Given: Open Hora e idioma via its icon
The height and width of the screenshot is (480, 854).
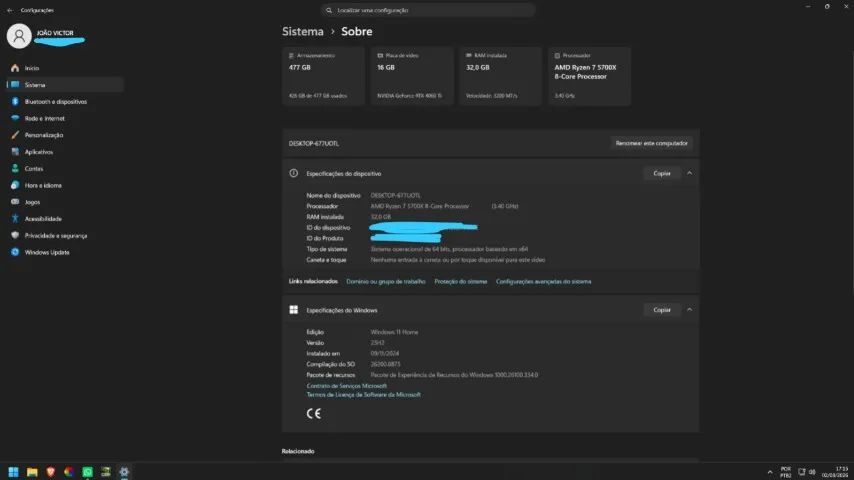Looking at the screenshot, I should click(15, 185).
